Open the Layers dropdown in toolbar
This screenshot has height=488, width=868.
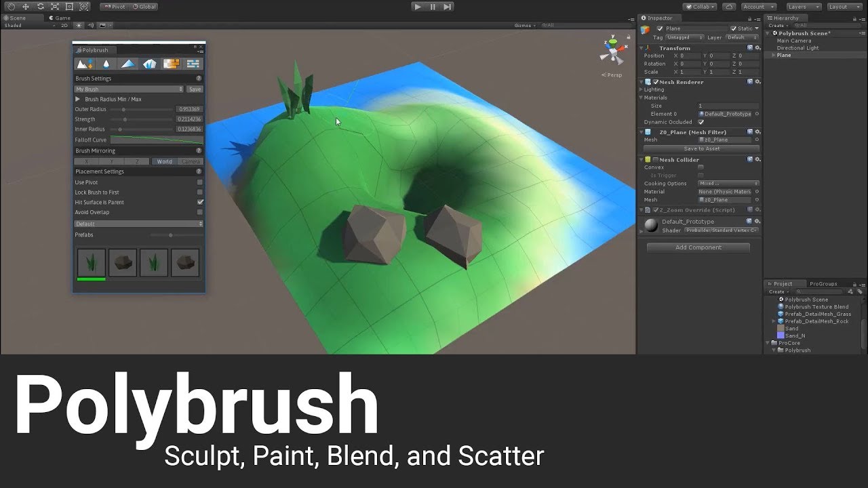pyautogui.click(x=804, y=7)
